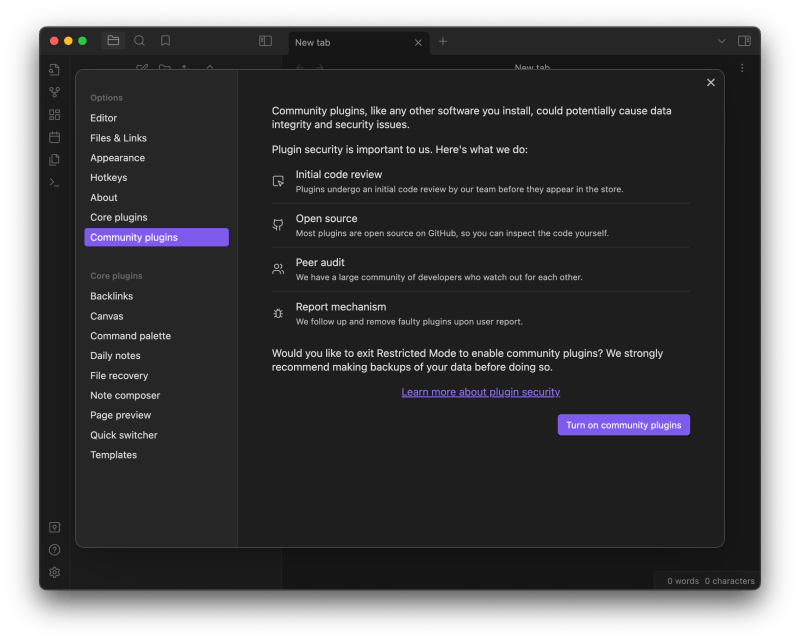Create a new canvas
This screenshot has width=800, height=642.
tap(54, 114)
